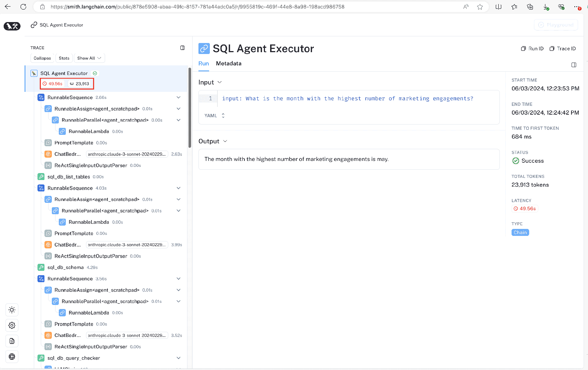Click the globe icon in sidebar
Image resolution: width=588 pixels, height=370 pixels.
pos(12,356)
